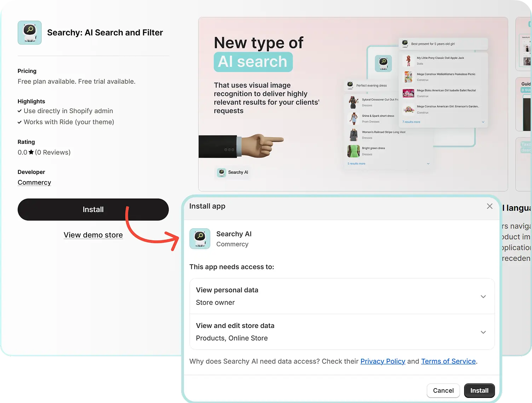Expand the '7 results more' list in the banner

point(411,122)
